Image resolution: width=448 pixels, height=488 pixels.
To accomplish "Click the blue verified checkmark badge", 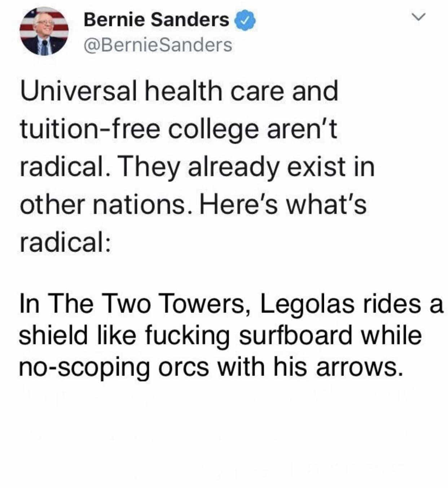I will pos(245,21).
